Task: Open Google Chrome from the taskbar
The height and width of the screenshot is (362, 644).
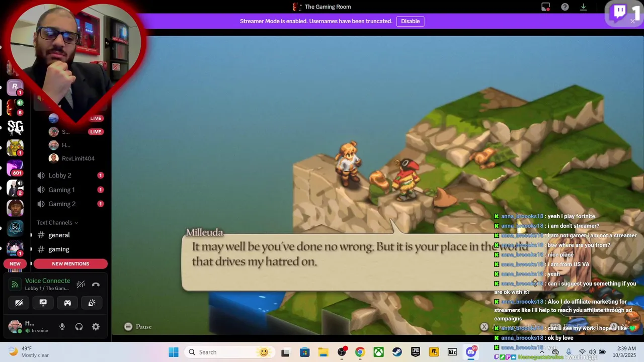Action: coord(360,352)
